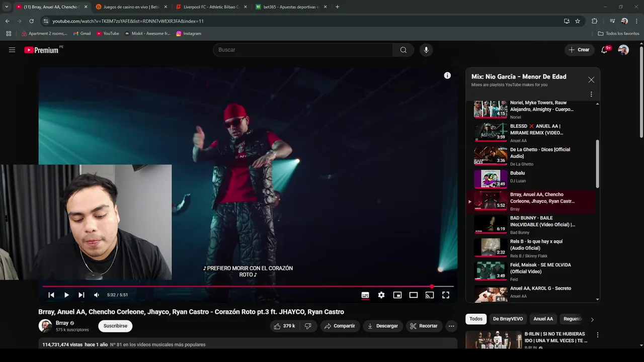The height and width of the screenshot is (362, 644).
Task: Mute the video volume
Action: pos(97,295)
